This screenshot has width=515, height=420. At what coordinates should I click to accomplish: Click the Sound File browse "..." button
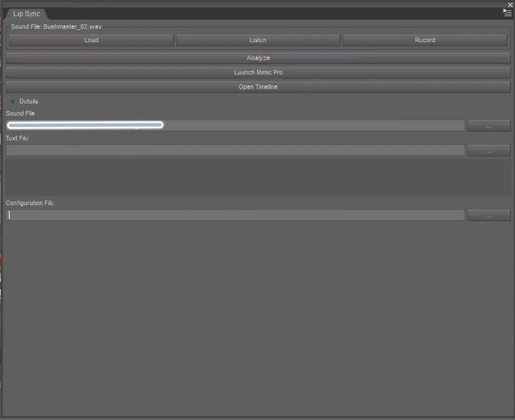[x=488, y=125]
